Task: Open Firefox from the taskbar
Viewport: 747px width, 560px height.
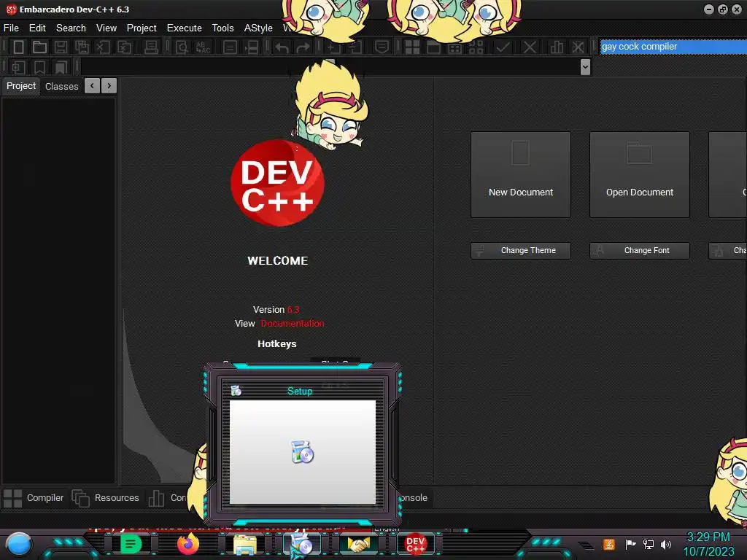Action: pos(187,544)
